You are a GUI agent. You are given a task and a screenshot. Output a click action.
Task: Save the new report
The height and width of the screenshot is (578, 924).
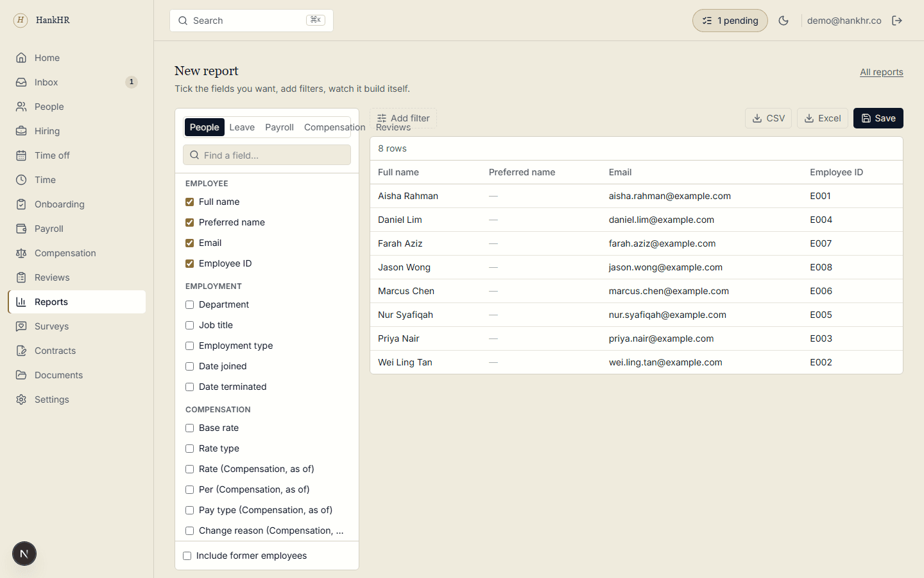(878, 118)
